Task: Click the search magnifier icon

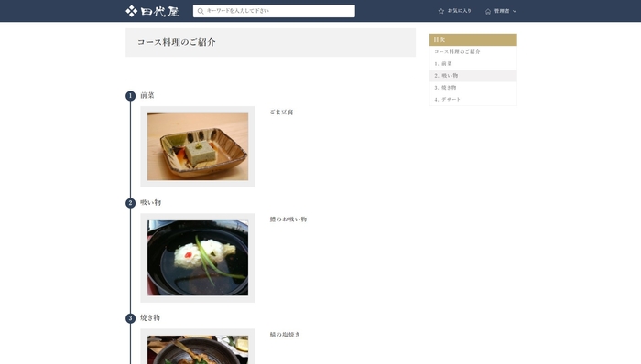Action: pyautogui.click(x=201, y=11)
